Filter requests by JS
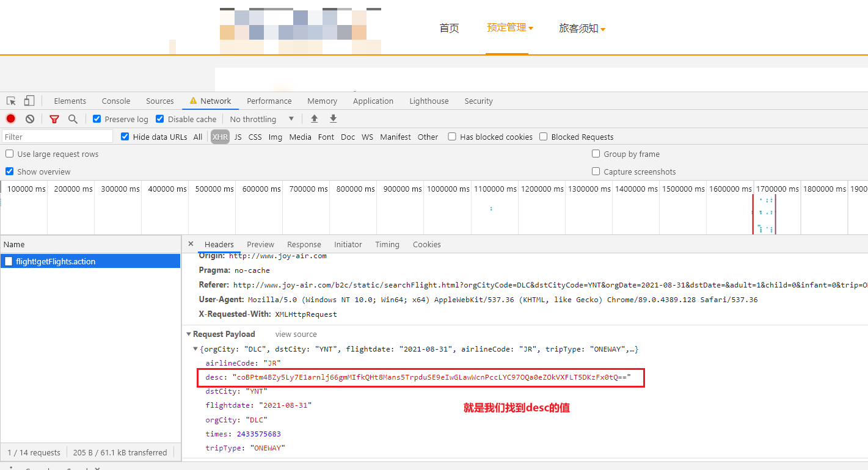The width and height of the screenshot is (868, 470). click(x=238, y=137)
